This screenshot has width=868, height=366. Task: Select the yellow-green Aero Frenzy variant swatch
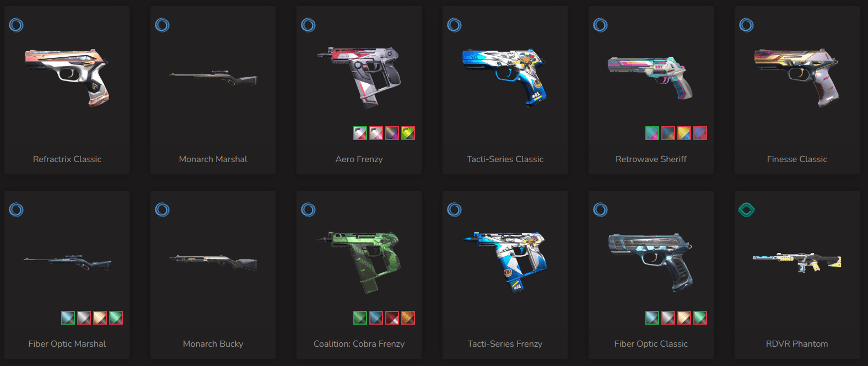[408, 133]
